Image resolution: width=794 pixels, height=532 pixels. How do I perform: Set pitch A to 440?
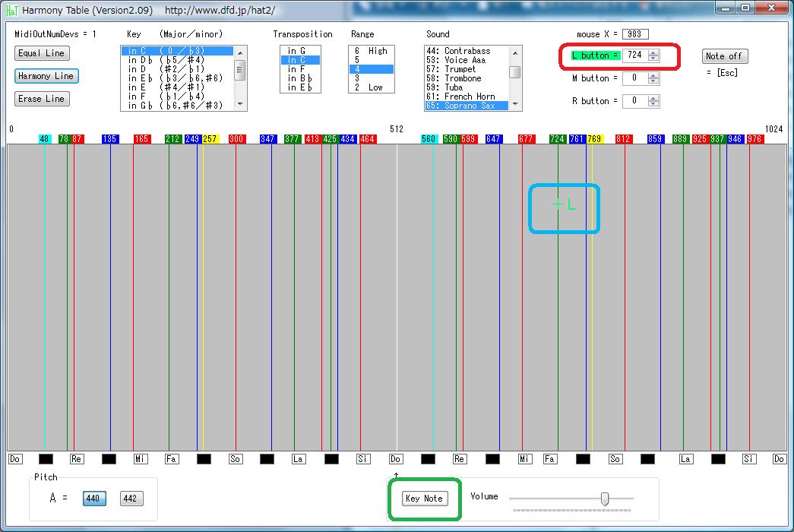(x=94, y=499)
